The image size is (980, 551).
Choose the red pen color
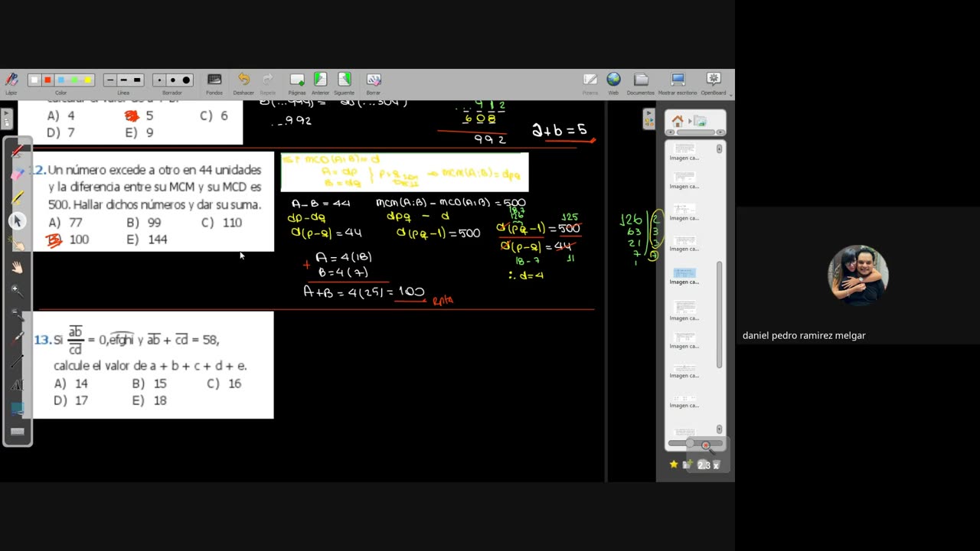coord(47,80)
